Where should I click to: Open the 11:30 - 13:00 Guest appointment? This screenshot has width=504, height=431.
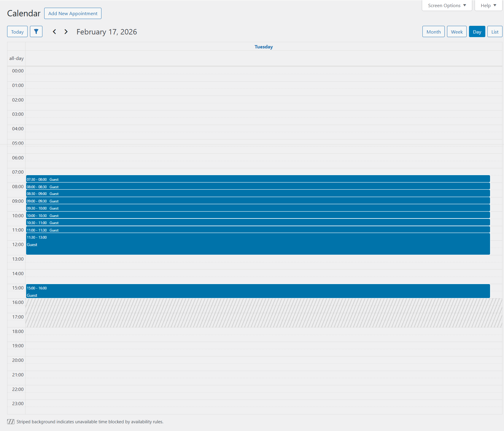click(x=257, y=244)
